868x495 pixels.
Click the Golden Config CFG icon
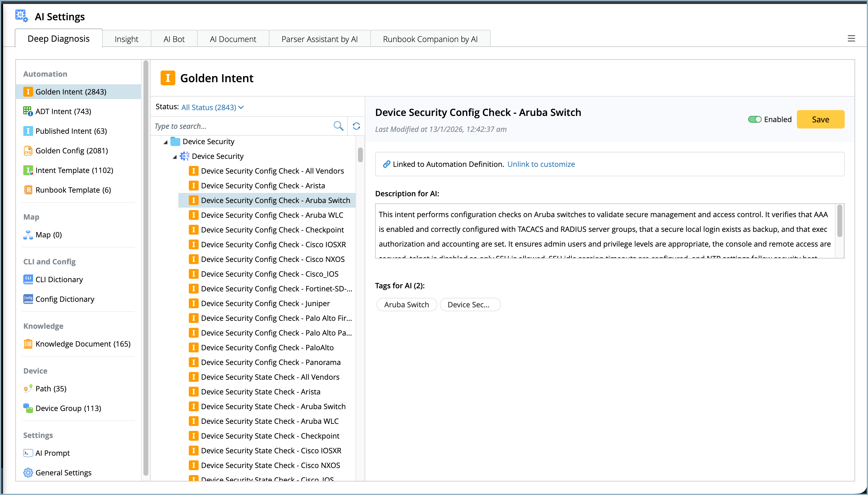tap(28, 151)
